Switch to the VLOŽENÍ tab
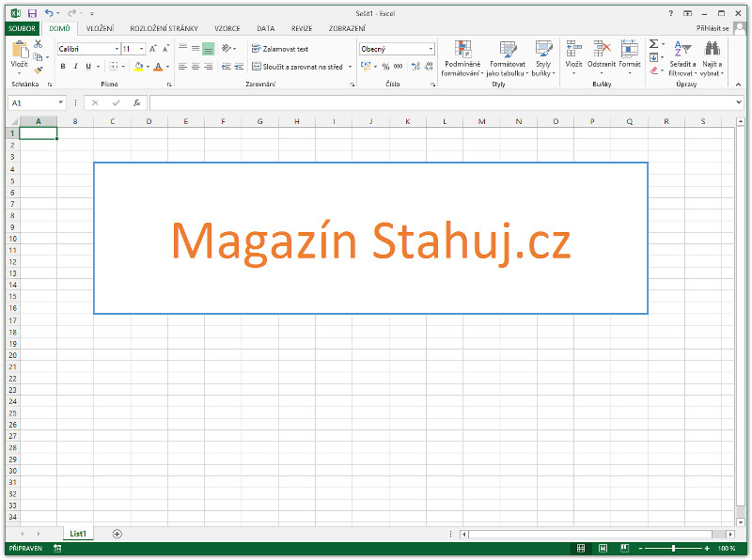752x560 pixels. (x=100, y=28)
